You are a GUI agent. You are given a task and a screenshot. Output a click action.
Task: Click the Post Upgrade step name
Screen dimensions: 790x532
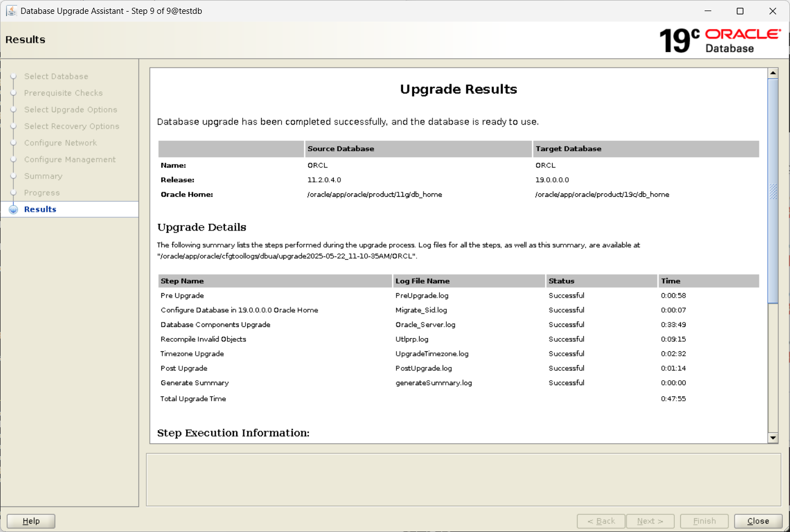pos(184,369)
